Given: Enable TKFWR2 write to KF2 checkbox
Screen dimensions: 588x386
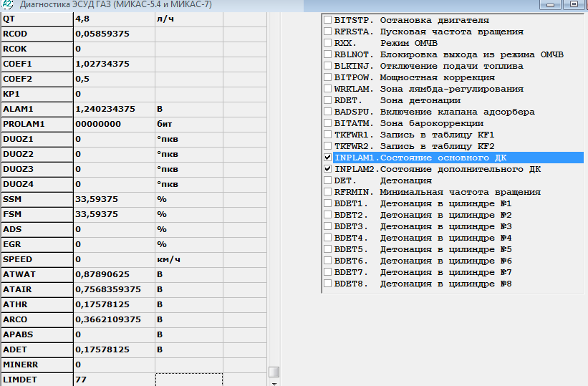Looking at the screenshot, I should coord(328,146).
